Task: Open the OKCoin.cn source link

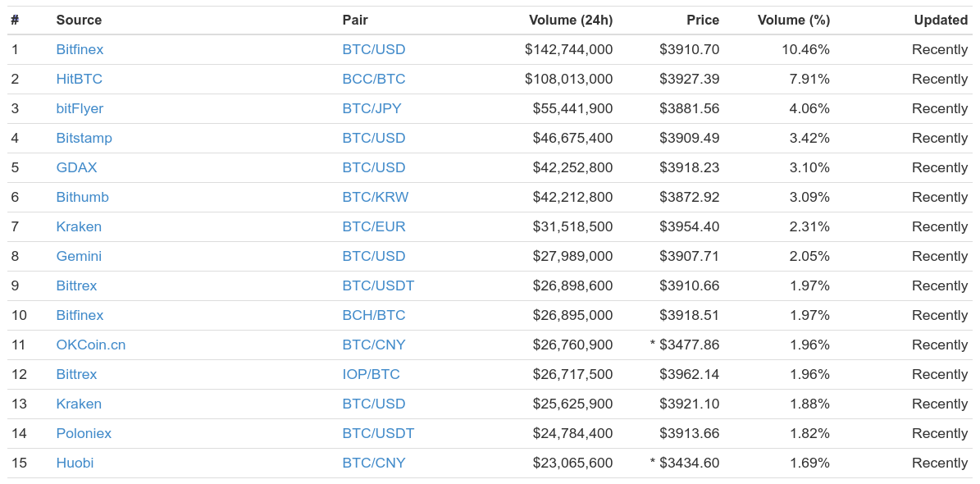Action: point(91,345)
